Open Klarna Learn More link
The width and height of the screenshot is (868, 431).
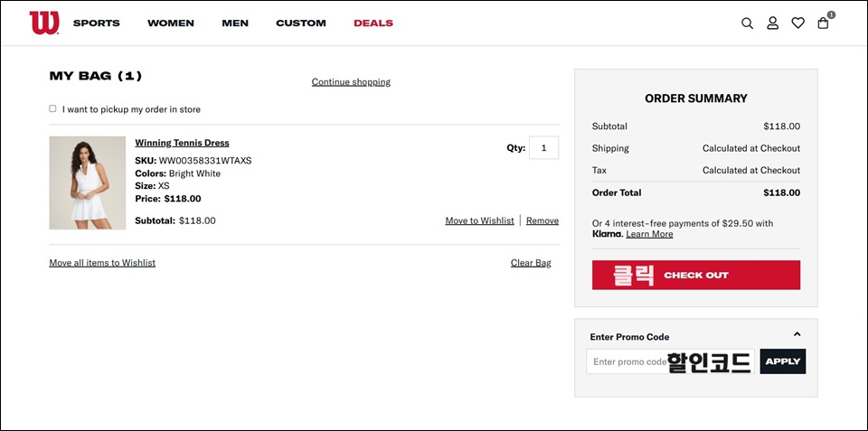point(649,234)
